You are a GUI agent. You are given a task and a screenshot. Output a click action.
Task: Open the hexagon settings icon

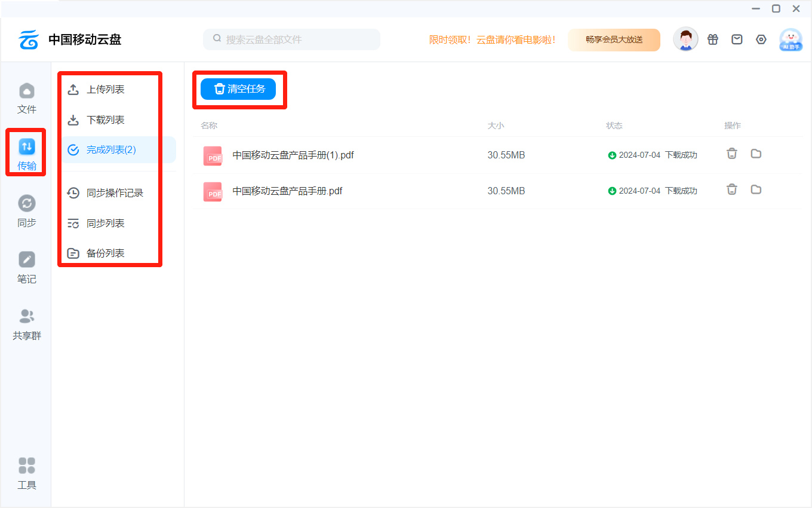[x=761, y=39]
